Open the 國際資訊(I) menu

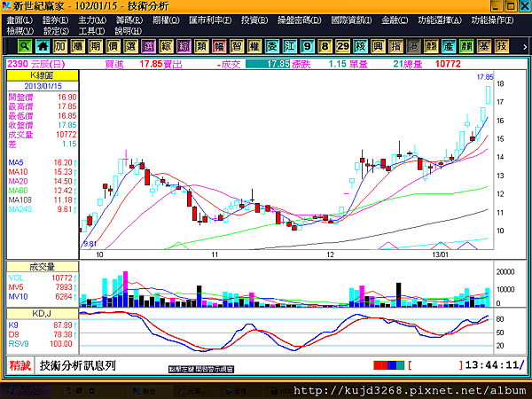(351, 20)
